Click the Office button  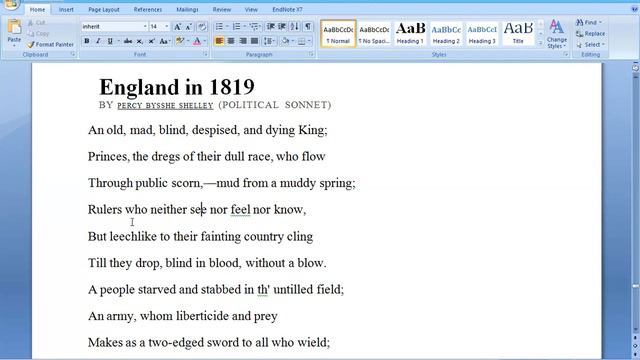tap(11, 4)
